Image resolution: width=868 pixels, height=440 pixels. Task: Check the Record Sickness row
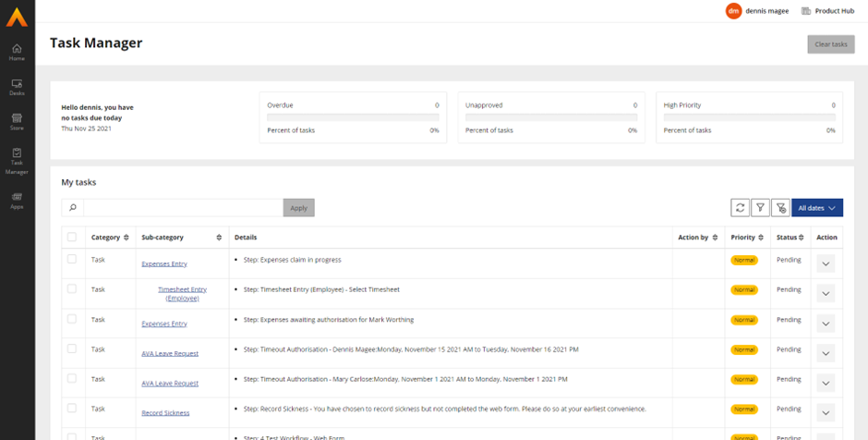[x=72, y=409]
